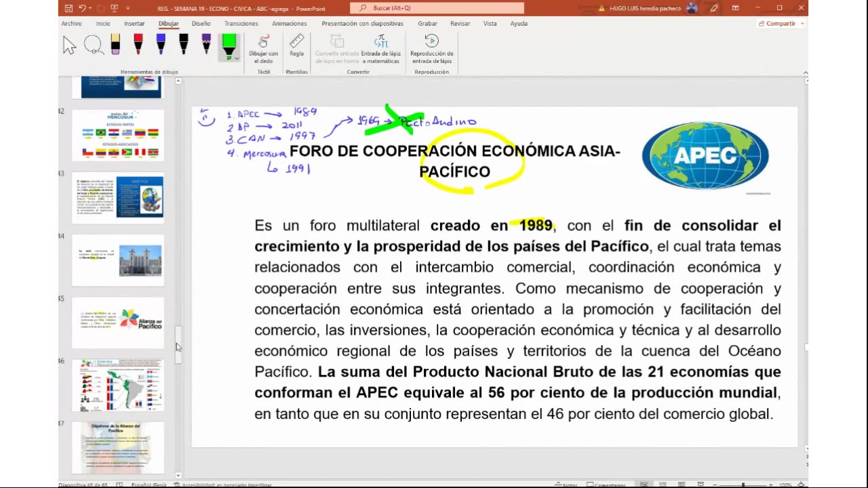Choose the Lasso select tool

point(93,46)
